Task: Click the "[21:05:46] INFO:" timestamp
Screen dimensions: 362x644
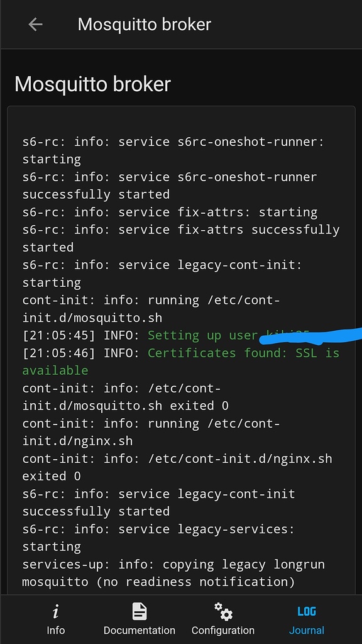Action: (x=81, y=353)
